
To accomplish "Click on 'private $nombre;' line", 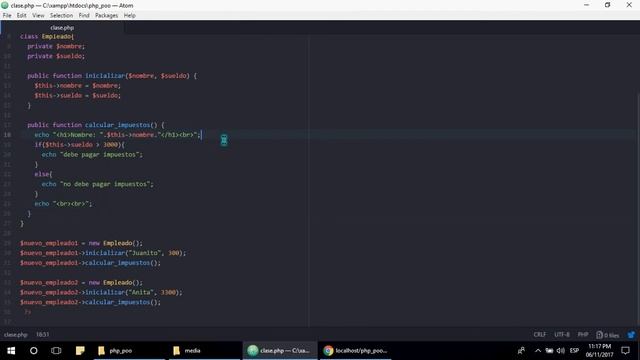I will [56, 46].
